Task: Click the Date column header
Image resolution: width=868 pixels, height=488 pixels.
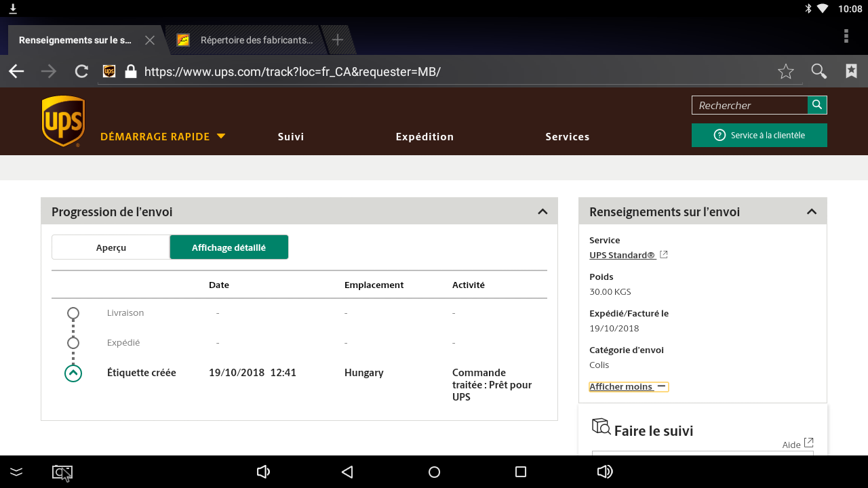Action: point(219,285)
